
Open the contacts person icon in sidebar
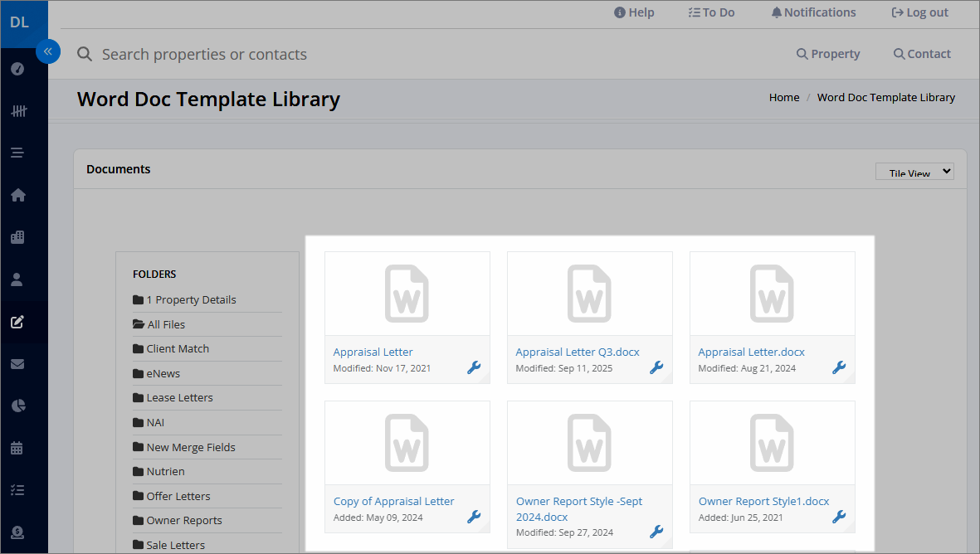17,279
